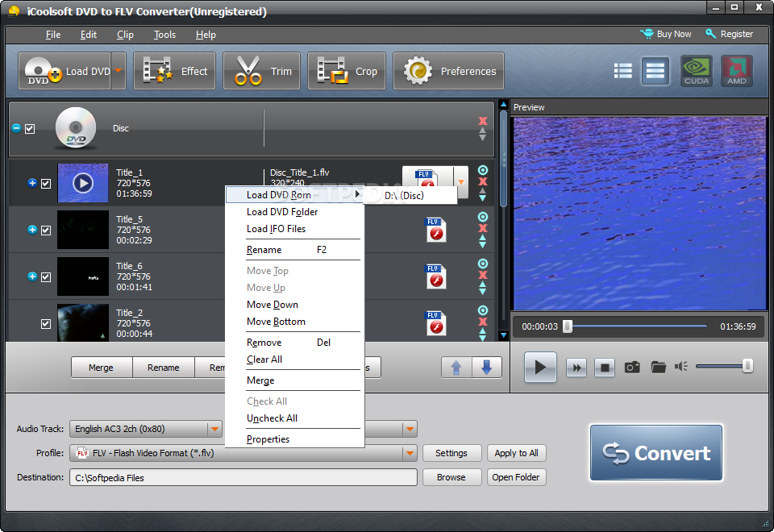Open settings ring icon for Title_5
Screen dimensions: 774x532
tap(483, 217)
